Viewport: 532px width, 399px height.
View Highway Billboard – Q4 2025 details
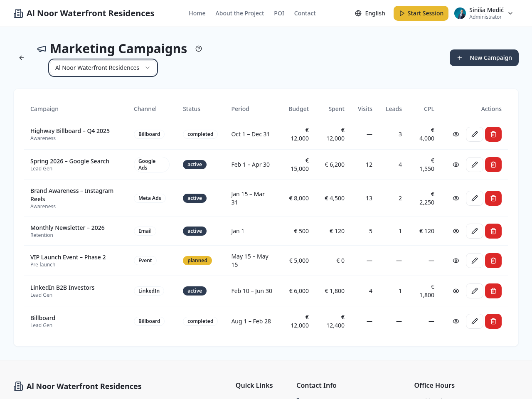coord(456,134)
